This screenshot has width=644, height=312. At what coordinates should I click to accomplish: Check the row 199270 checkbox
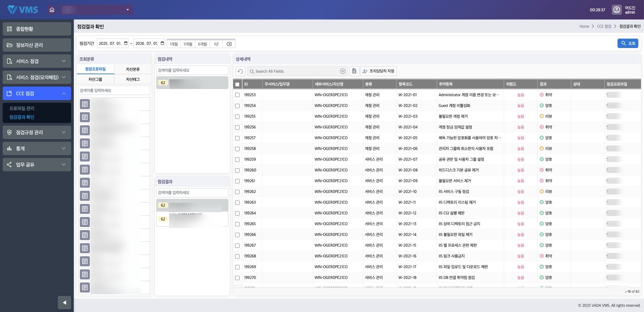coord(237,278)
